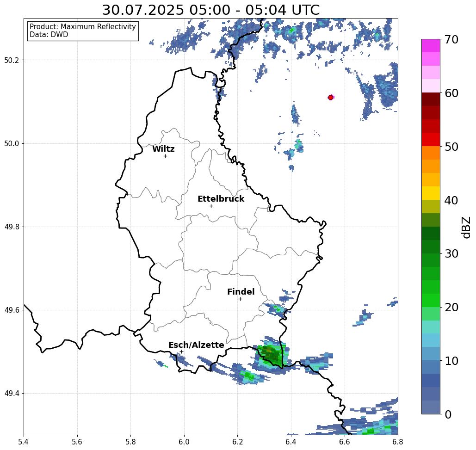Click the latitude tick label 49.6

pyautogui.click(x=12, y=310)
